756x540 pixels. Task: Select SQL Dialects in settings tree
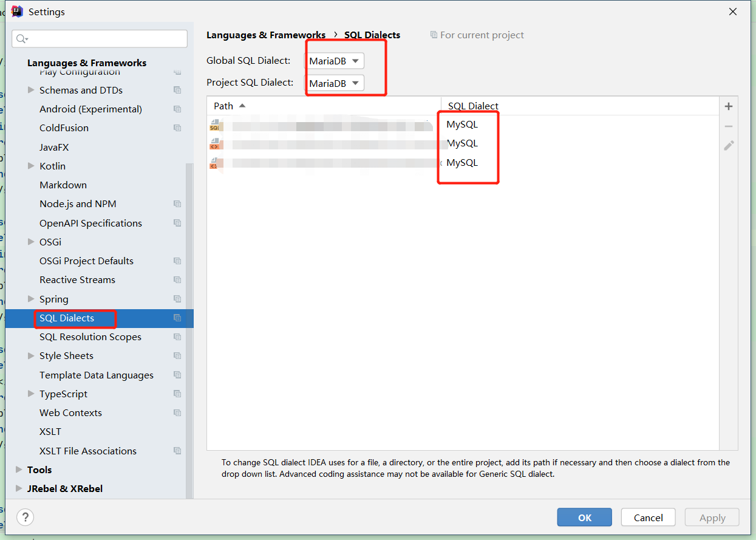click(100, 318)
